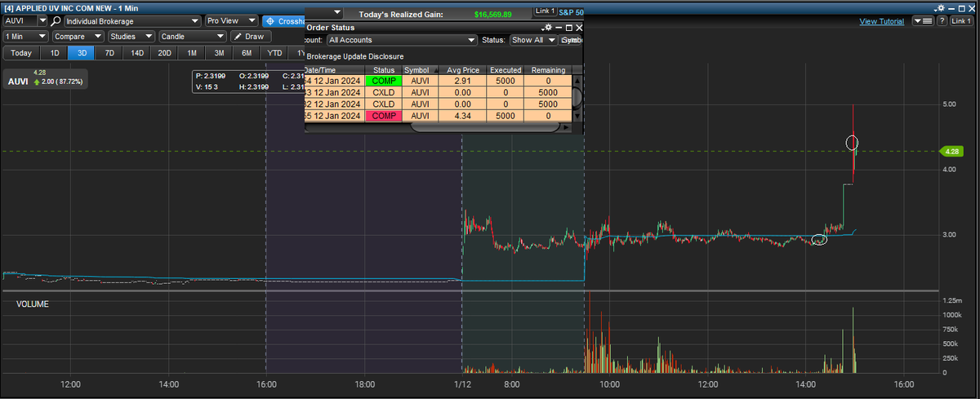Image resolution: width=980 pixels, height=399 pixels.
Task: Minimize the Order Status window
Action: click(559, 28)
